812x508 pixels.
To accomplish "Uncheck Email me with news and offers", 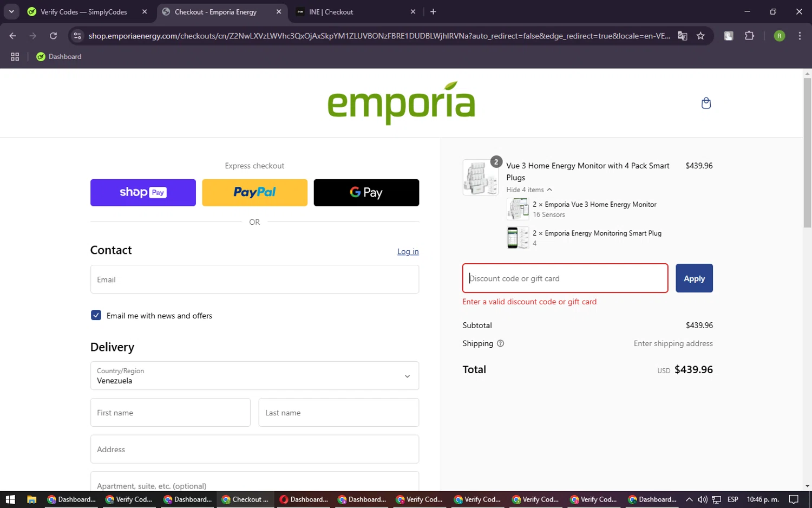I will [96, 315].
